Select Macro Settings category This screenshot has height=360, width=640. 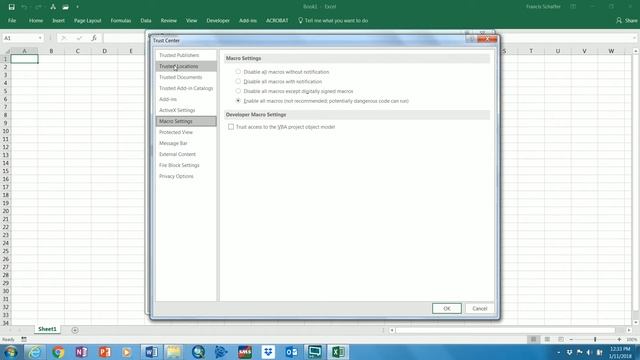pyautogui.click(x=186, y=121)
